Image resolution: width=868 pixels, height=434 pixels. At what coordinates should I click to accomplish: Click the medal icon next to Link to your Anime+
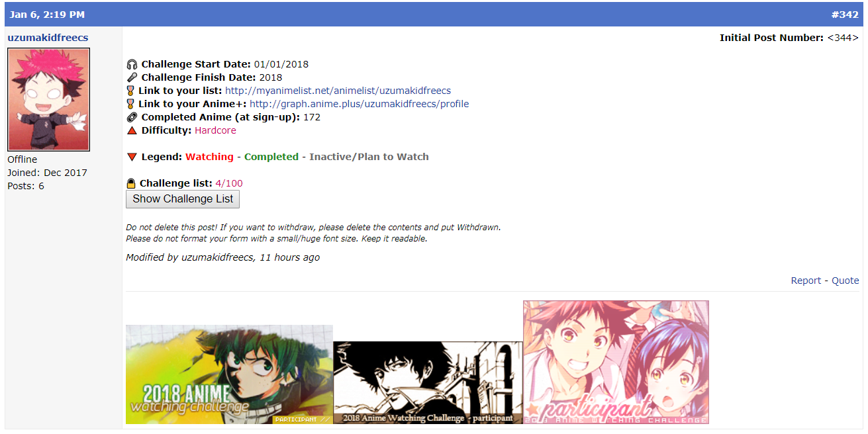pyautogui.click(x=130, y=104)
